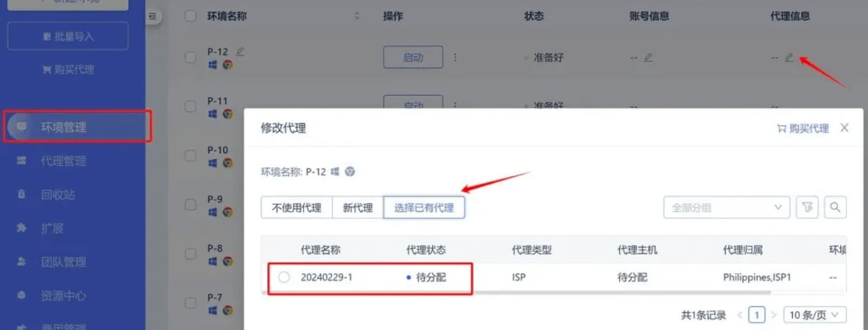
Task: Sort by 环境名称 column arrows
Action: click(356, 16)
